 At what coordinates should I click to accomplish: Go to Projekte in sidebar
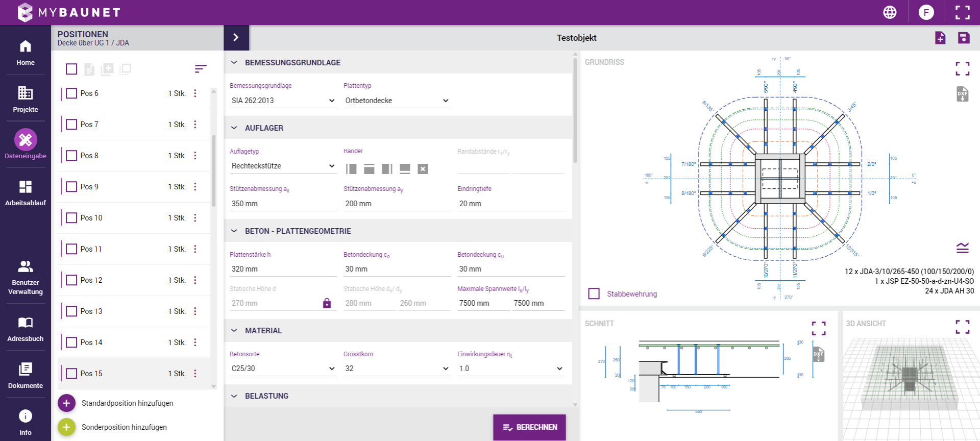click(x=26, y=99)
